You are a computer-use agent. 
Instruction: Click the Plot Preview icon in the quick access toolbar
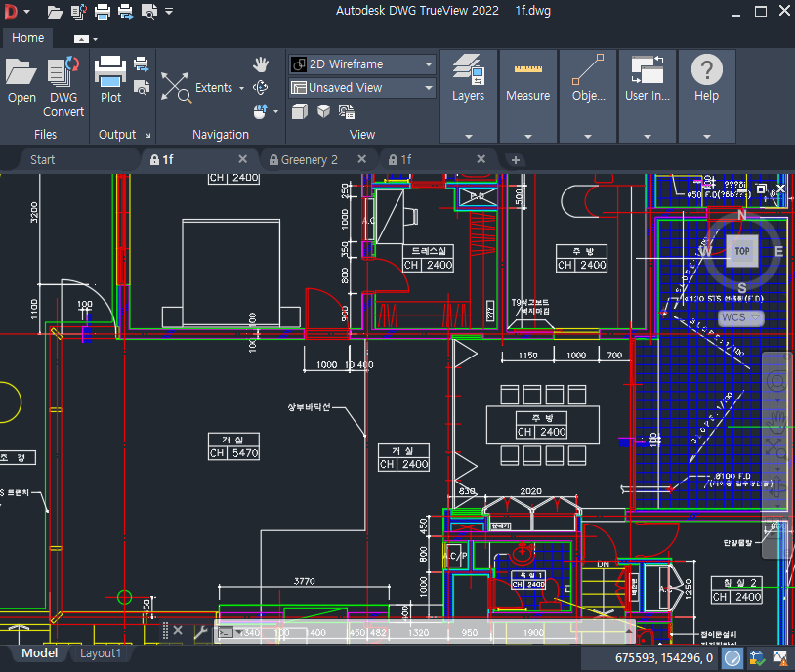point(149,11)
